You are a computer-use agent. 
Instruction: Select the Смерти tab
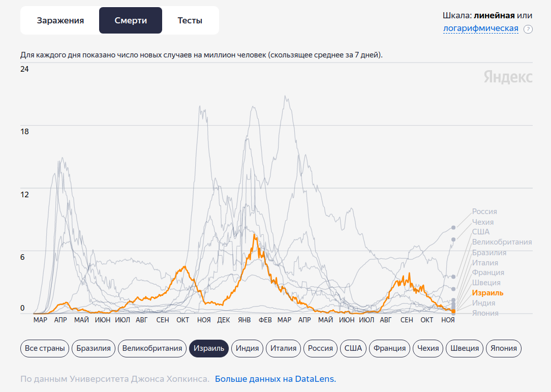(x=131, y=21)
